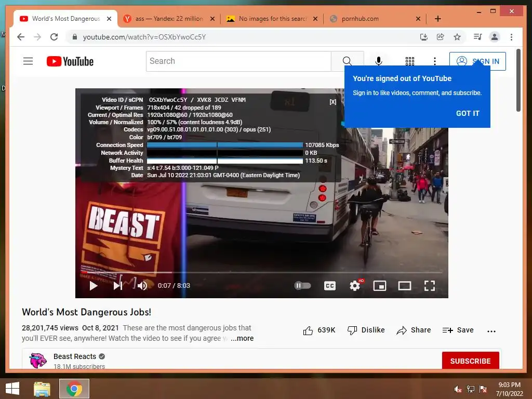532x399 pixels.
Task: Expand the description with ...more
Action: point(242,338)
